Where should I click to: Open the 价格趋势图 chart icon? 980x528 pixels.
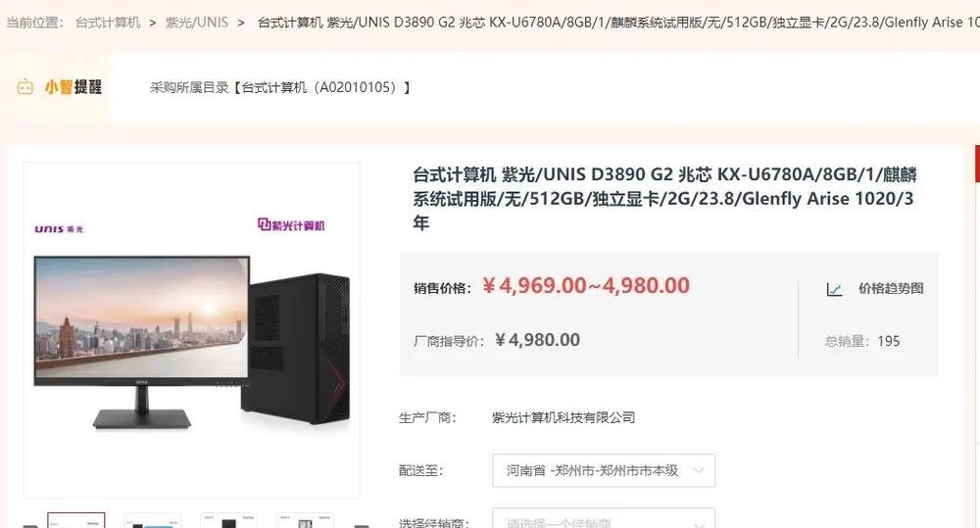(x=834, y=289)
